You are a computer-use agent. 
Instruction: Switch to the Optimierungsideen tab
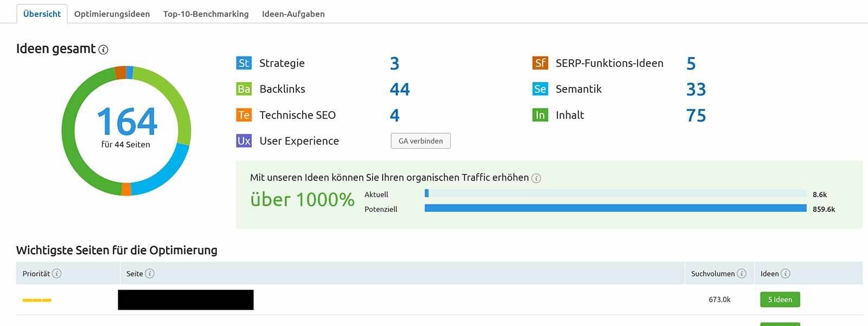pos(112,14)
